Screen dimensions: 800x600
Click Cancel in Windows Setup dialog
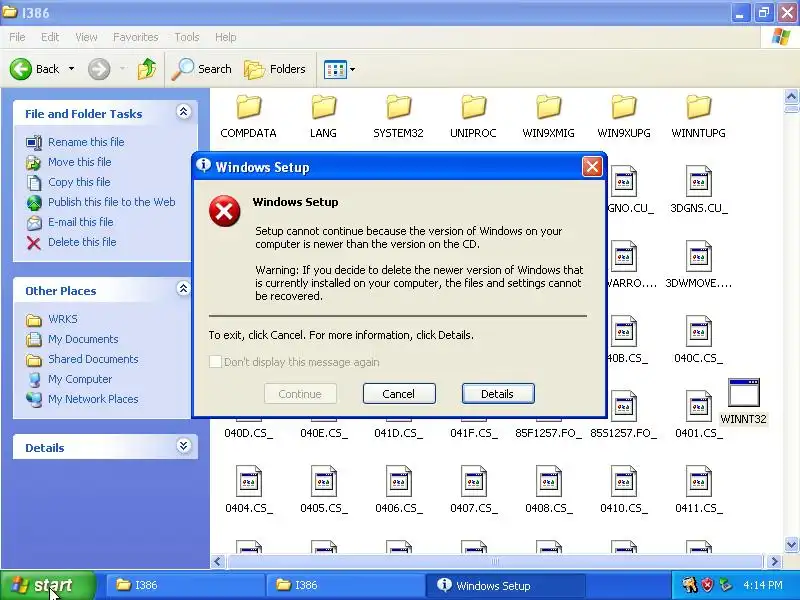point(399,394)
